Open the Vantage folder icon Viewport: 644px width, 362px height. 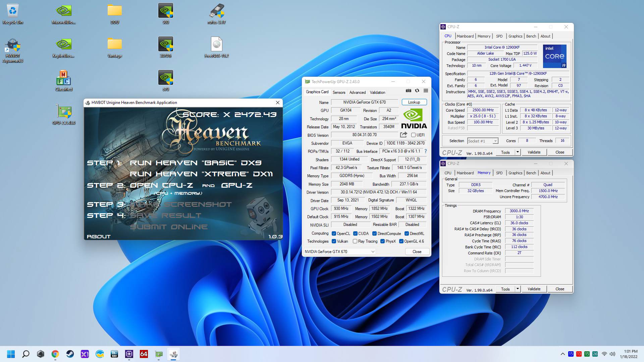pos(115,48)
